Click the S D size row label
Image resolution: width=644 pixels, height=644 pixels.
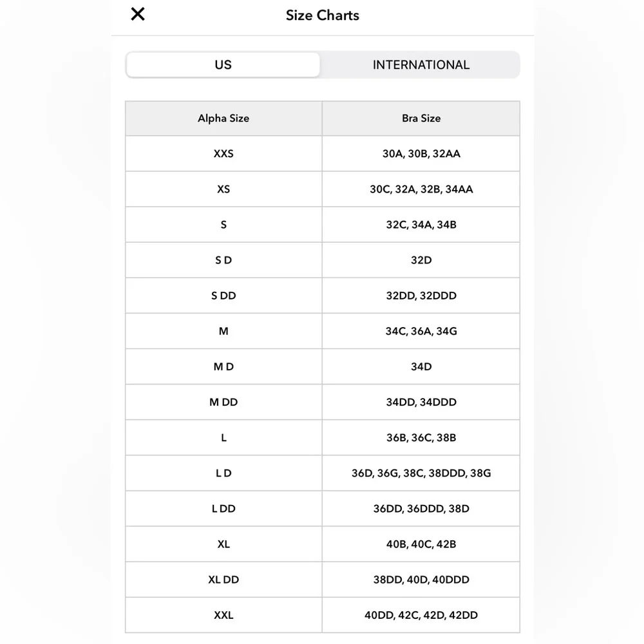(223, 260)
